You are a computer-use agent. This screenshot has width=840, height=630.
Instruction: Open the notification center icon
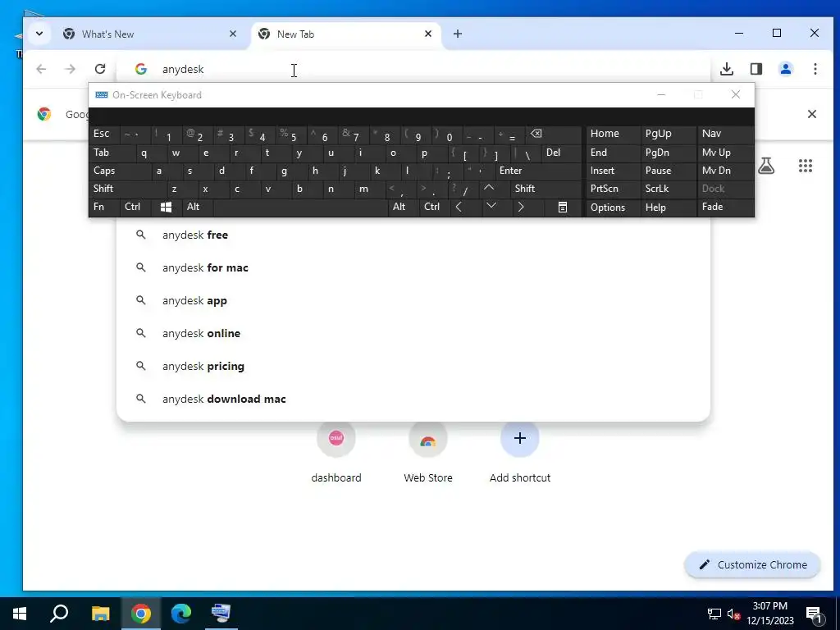pos(815,614)
